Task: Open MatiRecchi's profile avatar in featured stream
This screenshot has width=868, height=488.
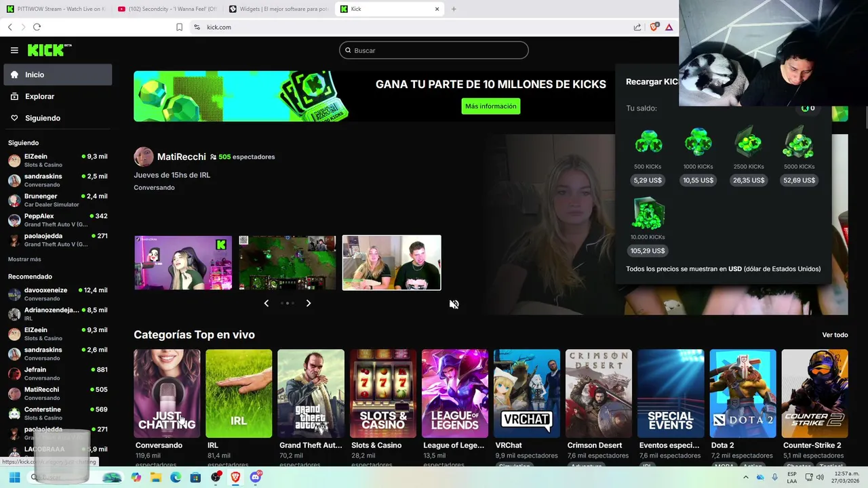Action: tap(144, 157)
